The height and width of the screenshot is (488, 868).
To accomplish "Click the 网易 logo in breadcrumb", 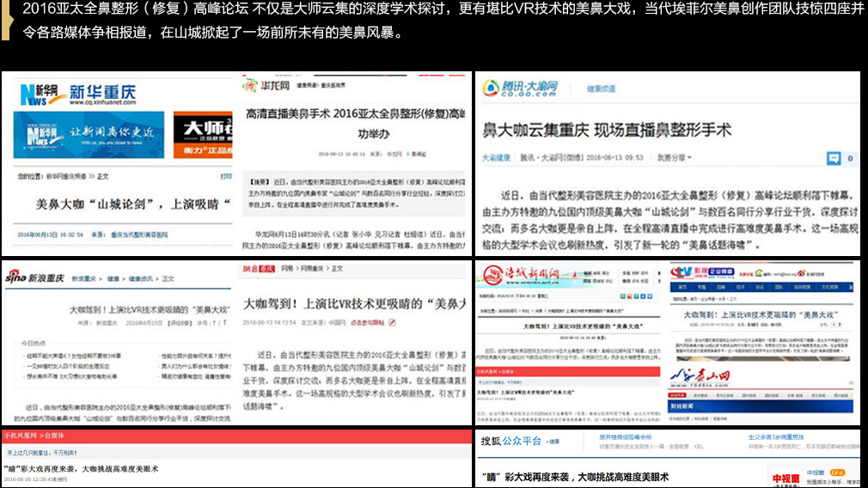I will point(259,268).
